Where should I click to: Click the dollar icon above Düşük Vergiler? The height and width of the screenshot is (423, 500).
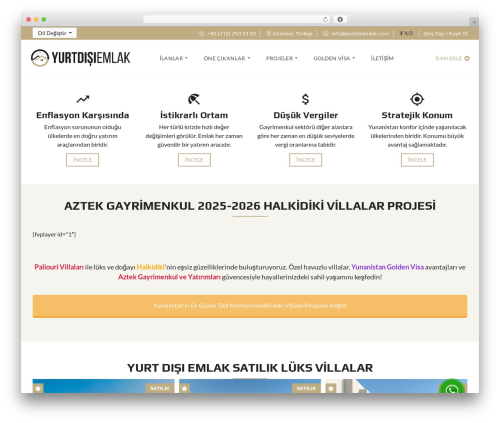305,99
